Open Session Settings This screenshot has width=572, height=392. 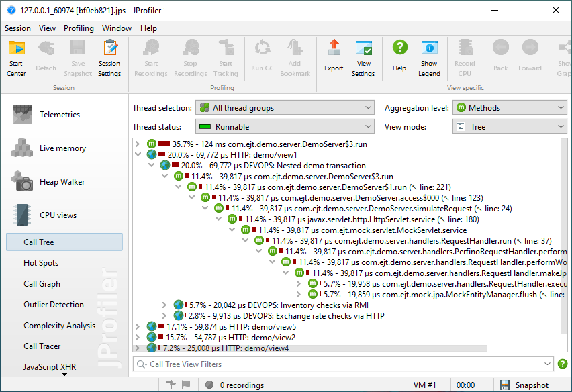click(x=109, y=58)
